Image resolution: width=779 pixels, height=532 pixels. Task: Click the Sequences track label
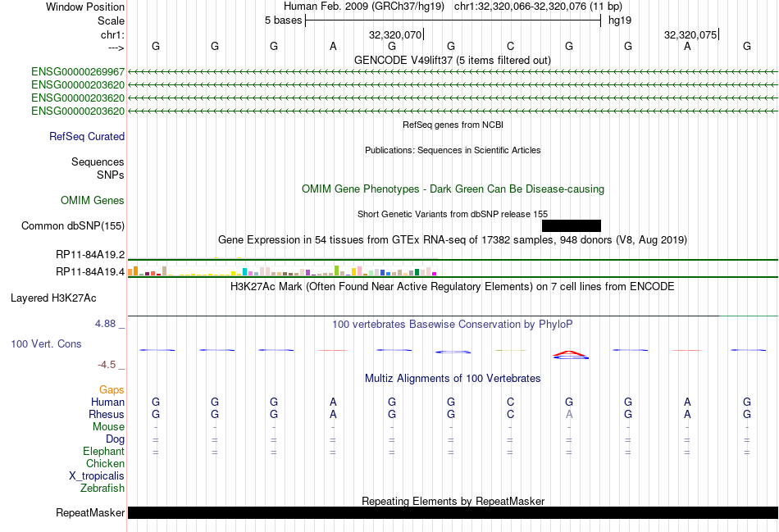click(x=98, y=162)
